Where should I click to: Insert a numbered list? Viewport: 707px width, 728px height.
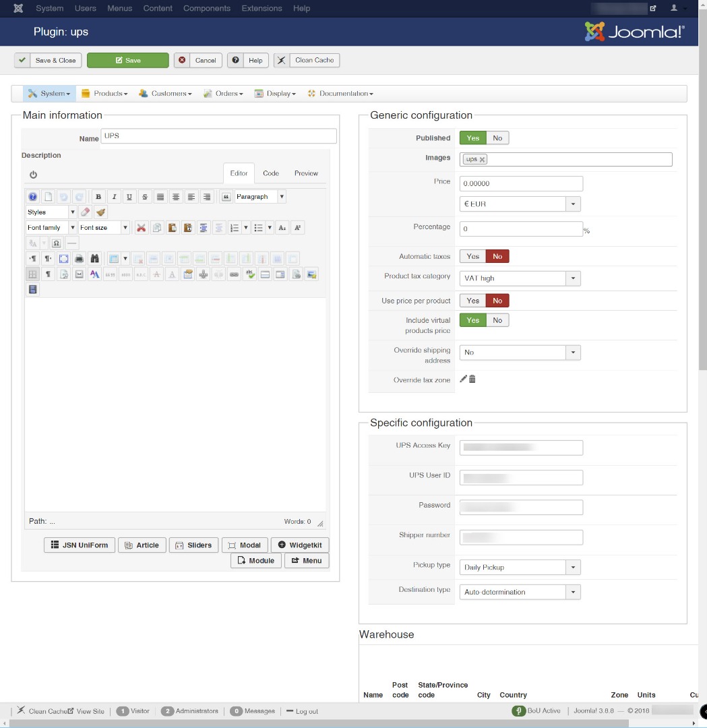[235, 228]
